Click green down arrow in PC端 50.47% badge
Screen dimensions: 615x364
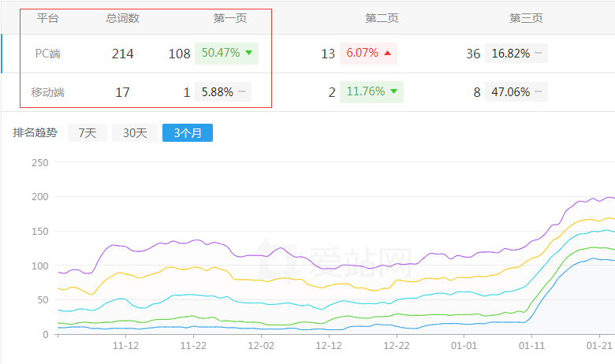(249, 53)
